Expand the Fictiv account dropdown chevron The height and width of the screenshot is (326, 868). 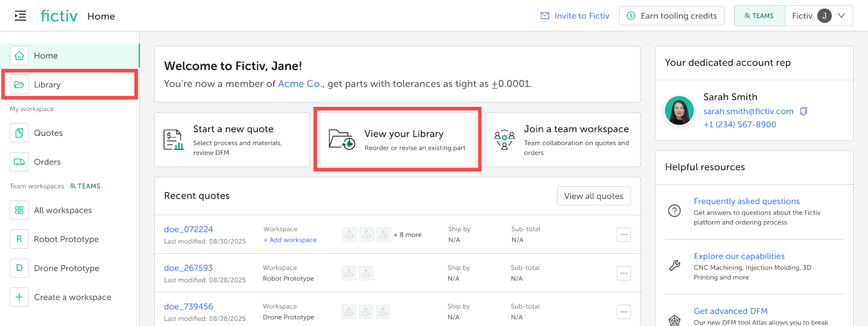point(841,16)
